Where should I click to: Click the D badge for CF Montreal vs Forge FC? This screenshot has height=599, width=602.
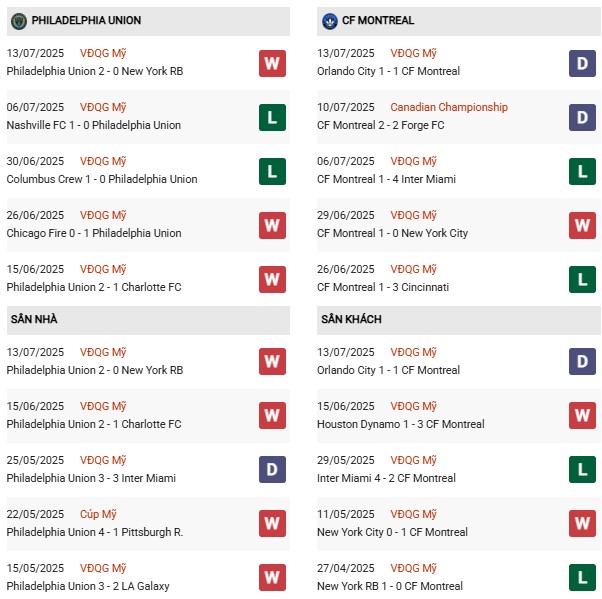pos(583,117)
